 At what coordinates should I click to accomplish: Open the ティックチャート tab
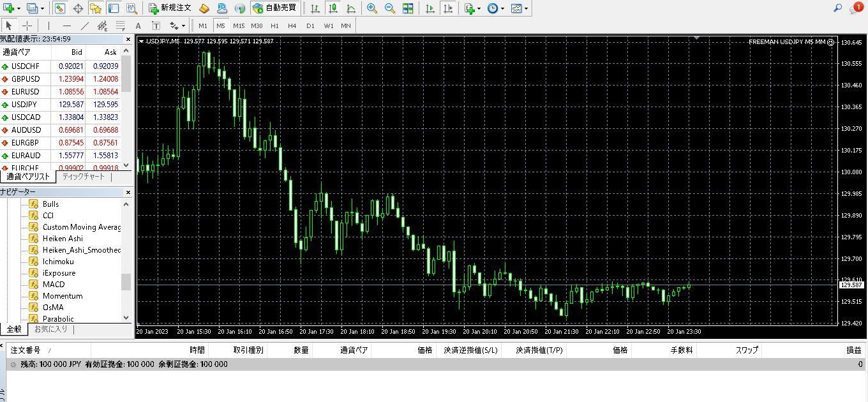point(83,177)
